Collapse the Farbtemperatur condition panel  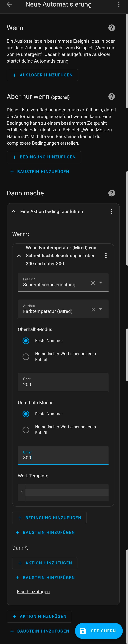(19, 256)
